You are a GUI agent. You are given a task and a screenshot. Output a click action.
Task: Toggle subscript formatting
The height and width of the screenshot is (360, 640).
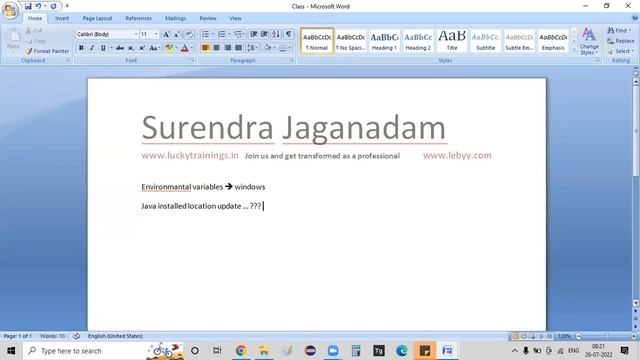(x=131, y=48)
